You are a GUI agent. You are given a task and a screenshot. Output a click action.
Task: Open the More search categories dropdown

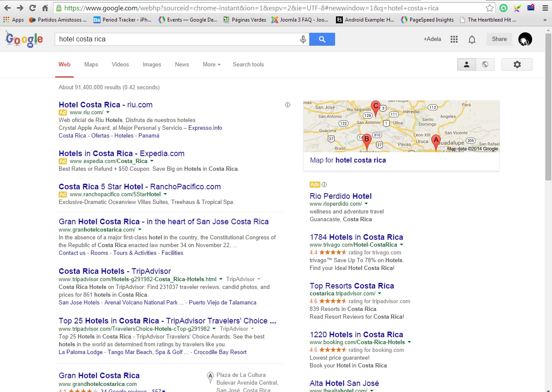tap(211, 64)
